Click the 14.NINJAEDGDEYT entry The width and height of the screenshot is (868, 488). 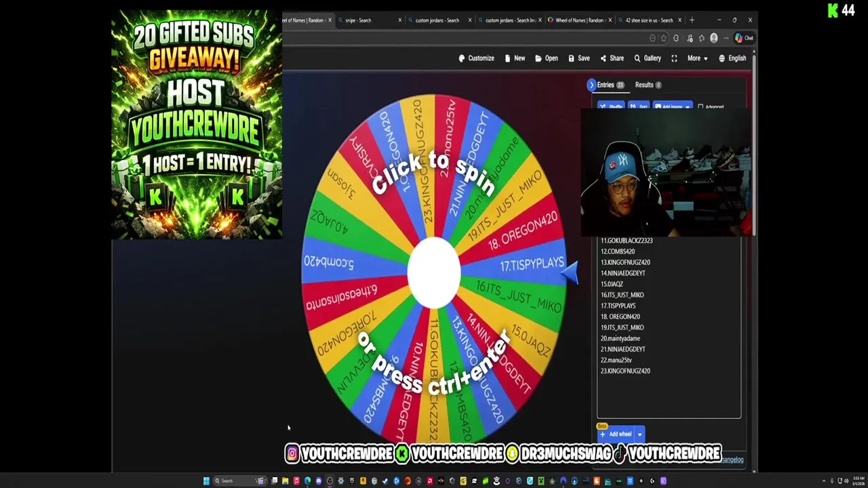point(623,273)
